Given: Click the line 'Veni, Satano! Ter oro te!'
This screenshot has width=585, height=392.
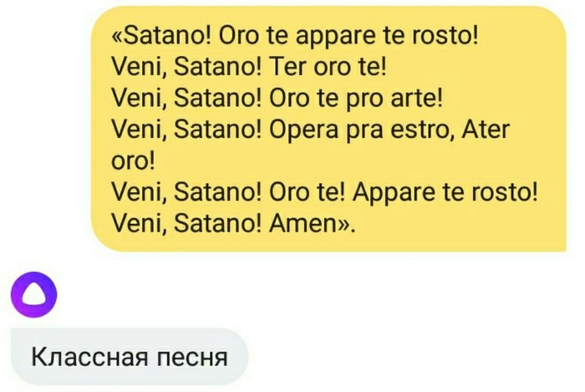Looking at the screenshot, I should tap(249, 68).
